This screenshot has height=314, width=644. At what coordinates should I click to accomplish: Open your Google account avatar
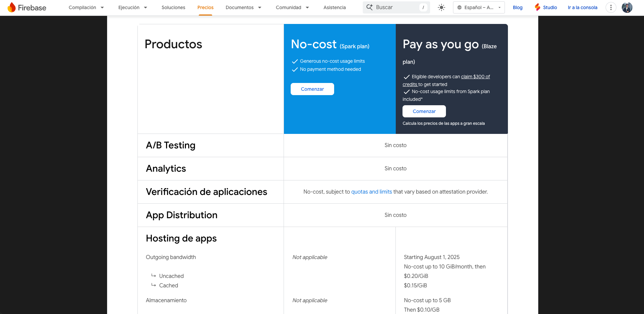(x=627, y=7)
